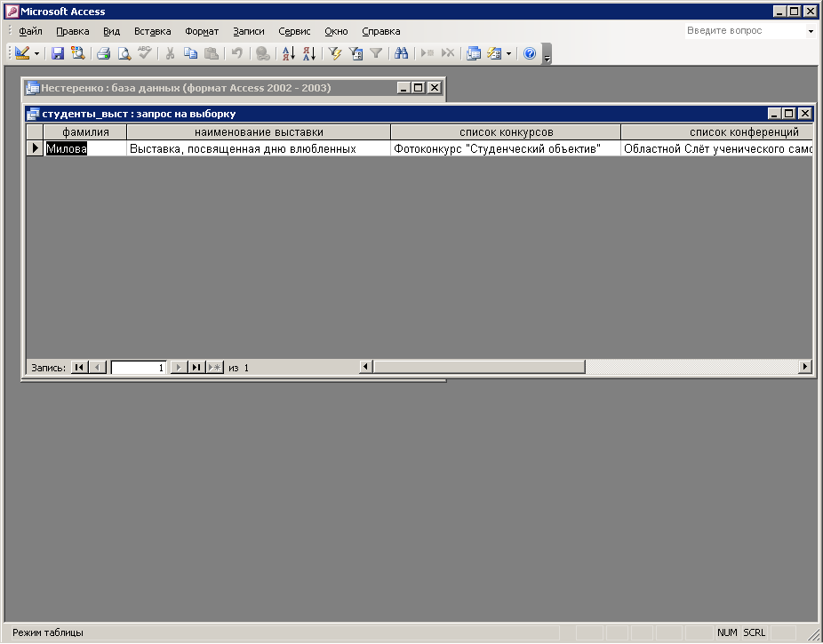Open Toolbar Options at toolbar end
The width and height of the screenshot is (823, 644).
click(x=547, y=53)
